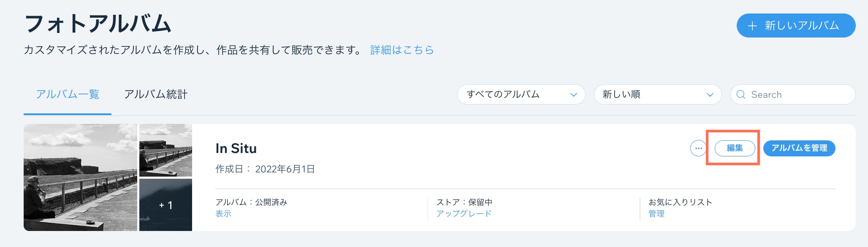Viewport: 868px width, 247px height.
Task: Open the 新しい順 sort dropdown
Action: [x=658, y=94]
